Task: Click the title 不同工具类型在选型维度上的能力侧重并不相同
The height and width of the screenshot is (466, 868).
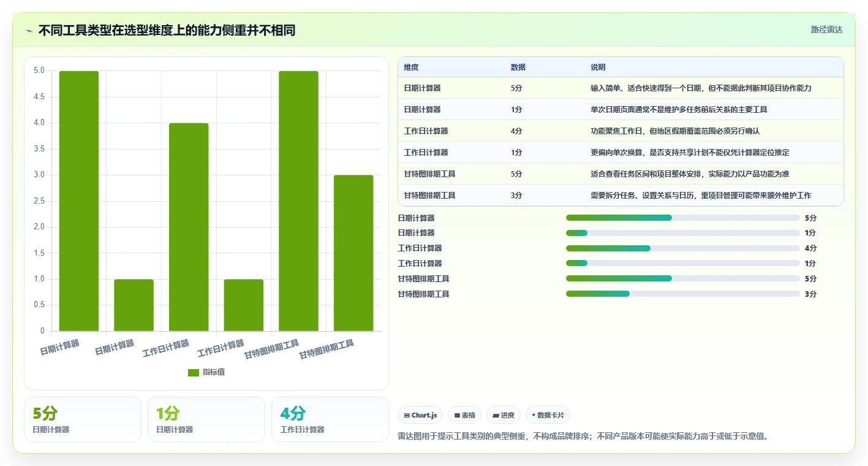Action: 167,30
